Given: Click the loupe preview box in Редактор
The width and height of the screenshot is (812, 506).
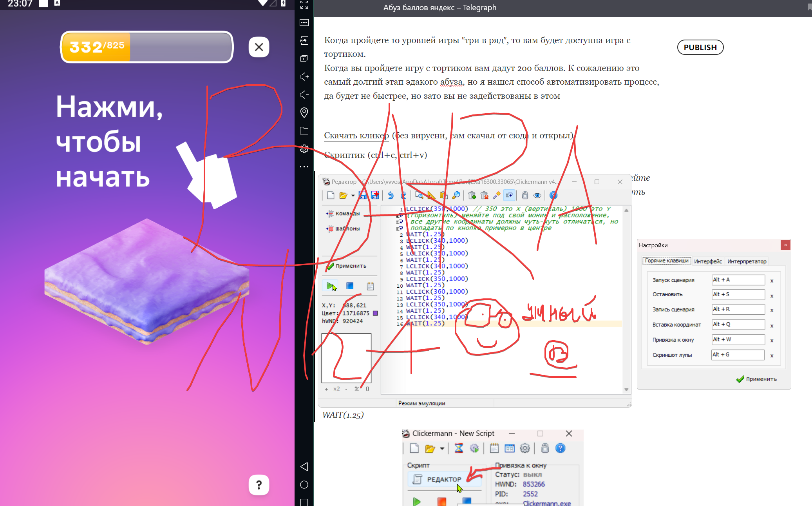Looking at the screenshot, I should click(346, 358).
